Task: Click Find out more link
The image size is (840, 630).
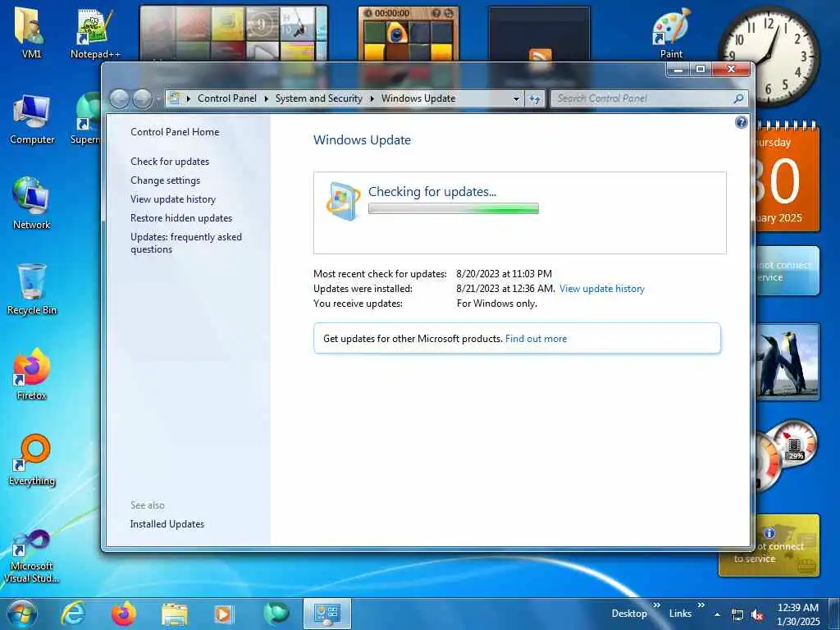Action: click(x=536, y=339)
